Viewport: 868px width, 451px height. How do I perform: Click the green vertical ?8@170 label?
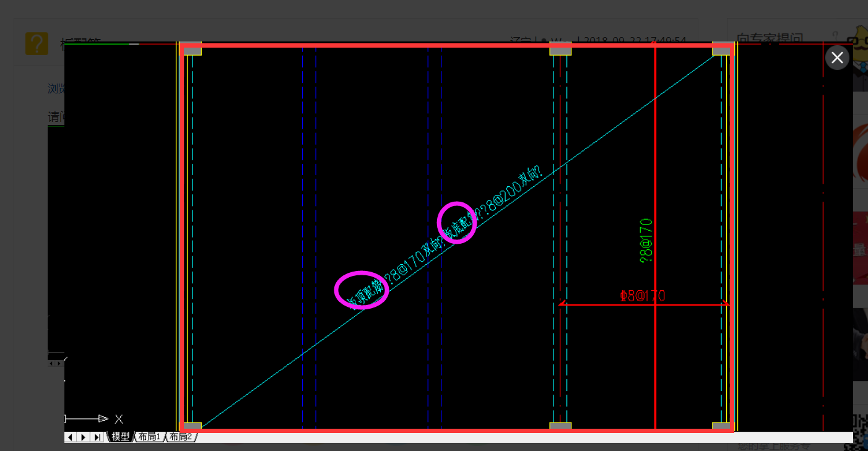[646, 240]
